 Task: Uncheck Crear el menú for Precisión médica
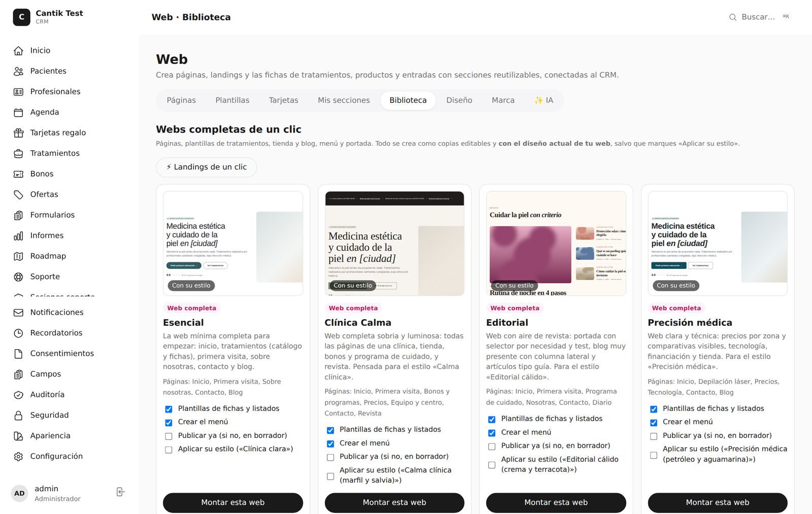pos(654,423)
